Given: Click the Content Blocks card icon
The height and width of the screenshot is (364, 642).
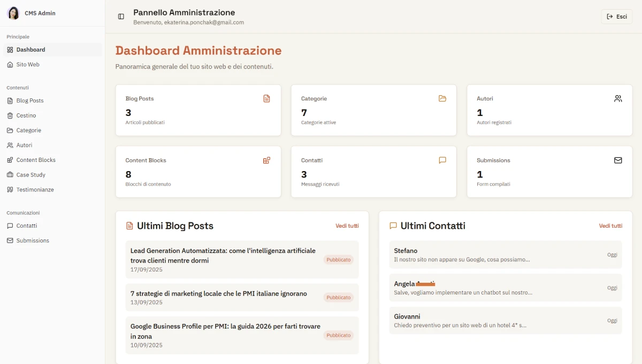Looking at the screenshot, I should coord(266,160).
